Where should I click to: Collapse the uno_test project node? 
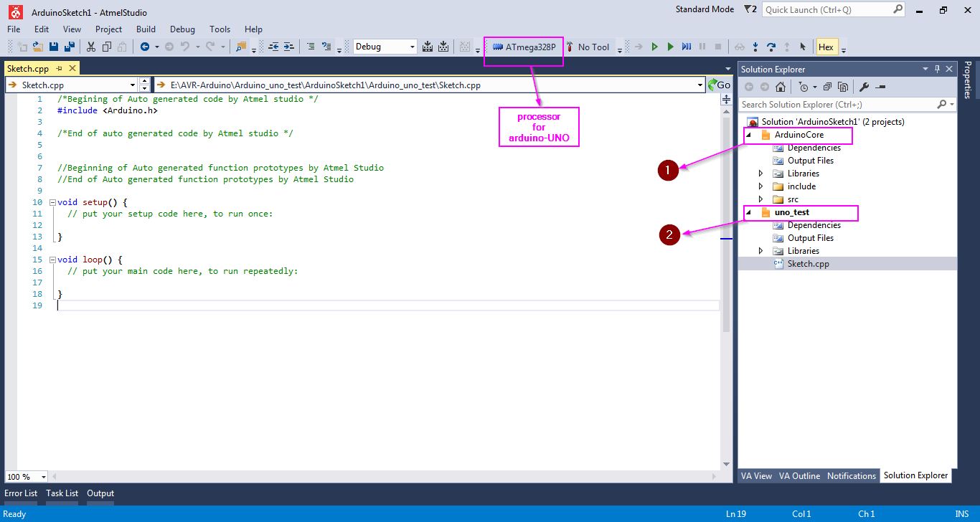(x=749, y=212)
